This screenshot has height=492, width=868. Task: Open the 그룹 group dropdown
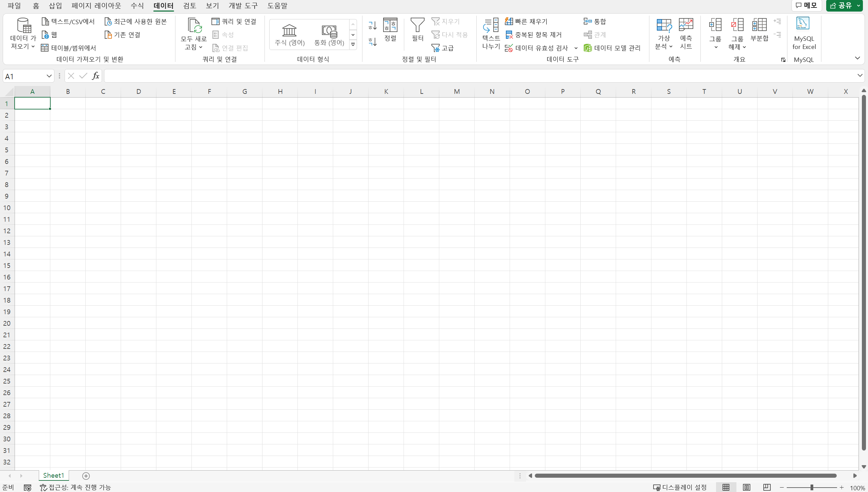715,34
